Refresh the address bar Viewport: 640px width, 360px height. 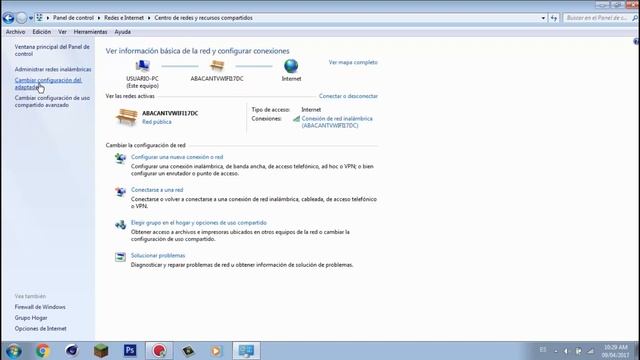point(553,18)
